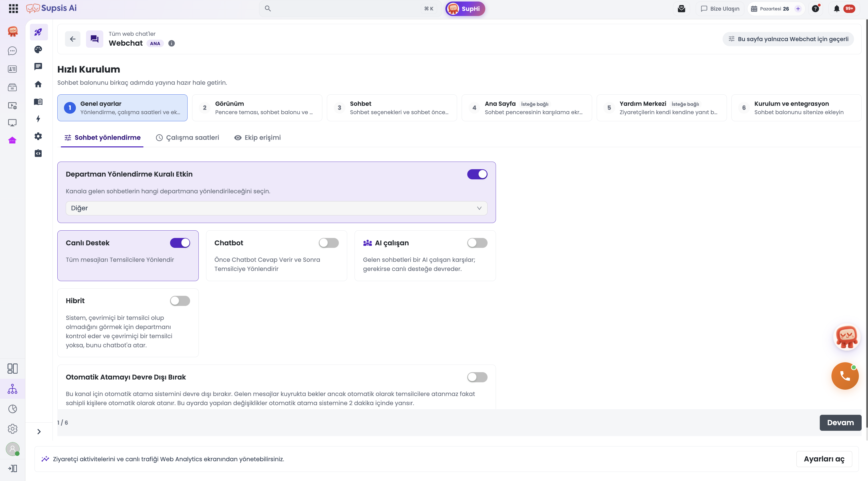Disable the Departman Yönlendirme Kuralı toggle
This screenshot has height=481, width=868.
[x=477, y=174]
